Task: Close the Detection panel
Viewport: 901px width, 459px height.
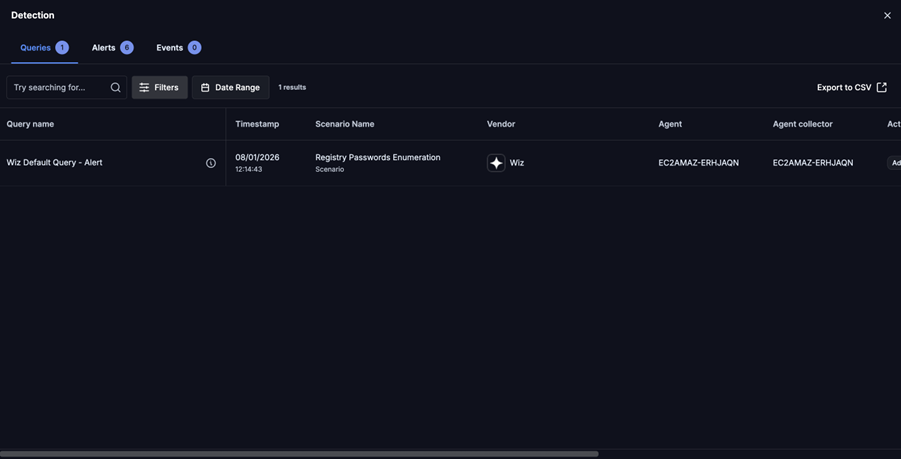Action: tap(887, 16)
